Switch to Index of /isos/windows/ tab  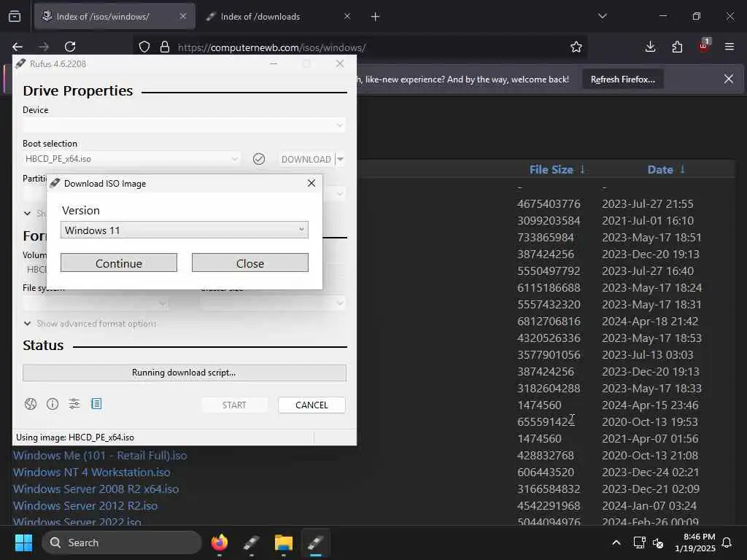115,17
